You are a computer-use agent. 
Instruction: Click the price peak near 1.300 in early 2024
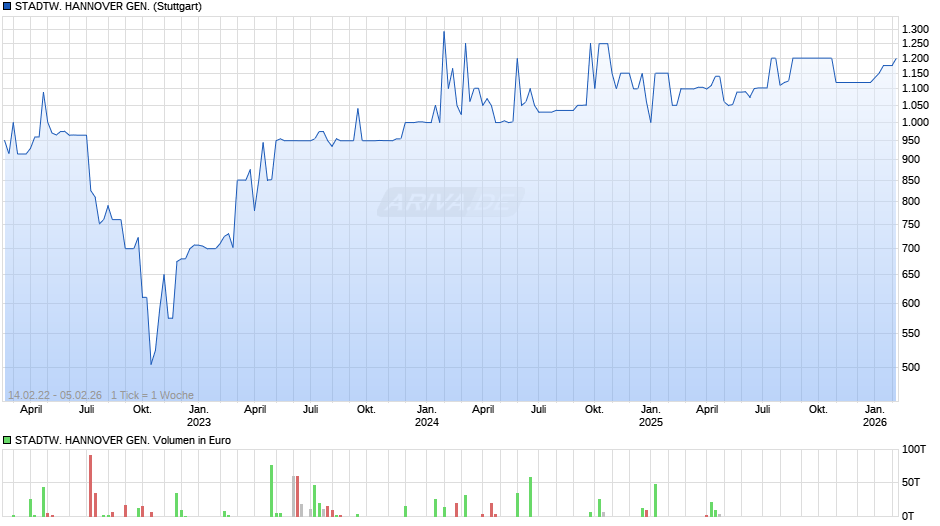pos(444,32)
